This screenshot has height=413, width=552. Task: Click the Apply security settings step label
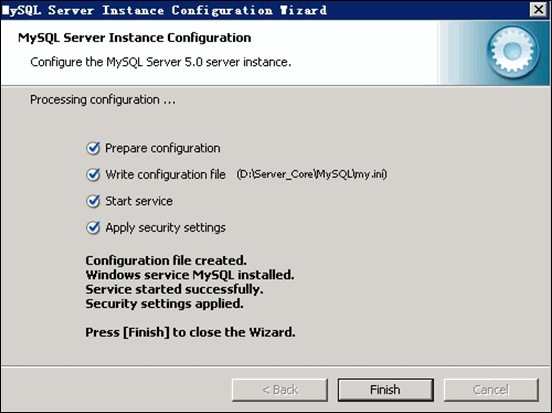pos(165,228)
